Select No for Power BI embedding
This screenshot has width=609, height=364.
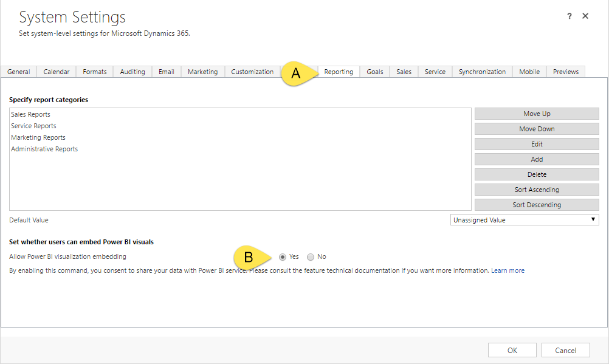[311, 257]
